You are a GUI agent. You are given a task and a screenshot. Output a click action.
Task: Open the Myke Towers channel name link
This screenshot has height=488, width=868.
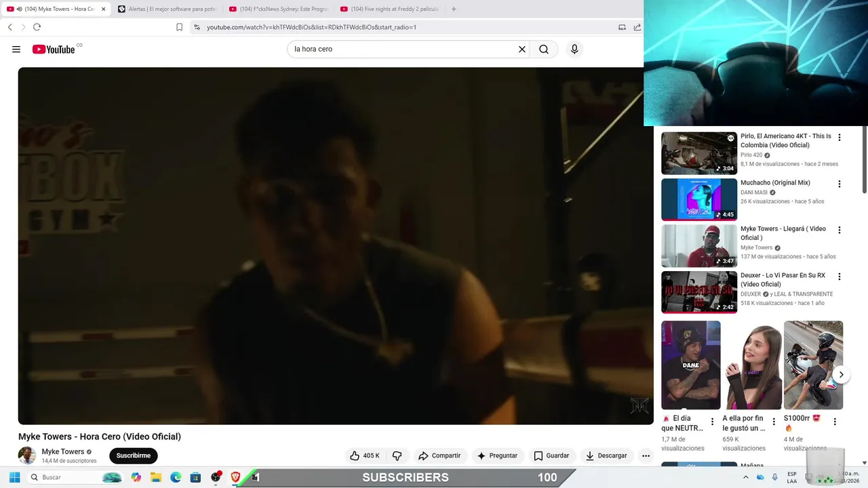63,451
